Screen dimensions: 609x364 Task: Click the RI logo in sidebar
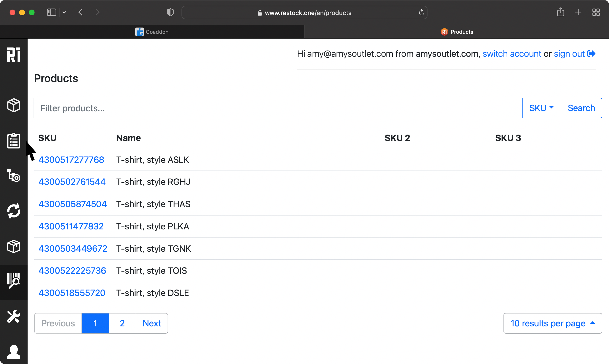tap(14, 54)
